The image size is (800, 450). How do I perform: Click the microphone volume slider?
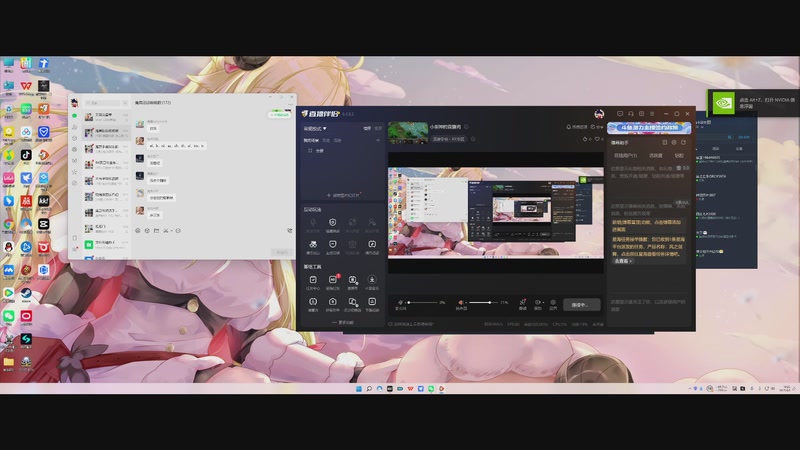pos(423,303)
